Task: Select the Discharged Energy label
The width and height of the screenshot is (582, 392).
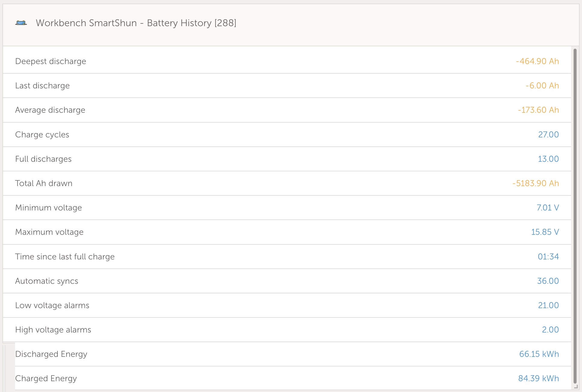Action: [x=51, y=354]
